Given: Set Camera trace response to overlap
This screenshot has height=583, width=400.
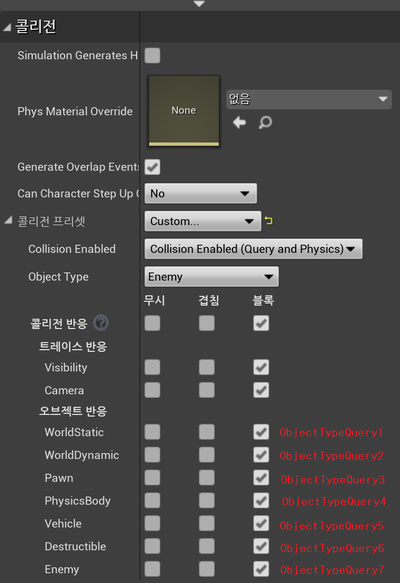Looking at the screenshot, I should coord(207,390).
